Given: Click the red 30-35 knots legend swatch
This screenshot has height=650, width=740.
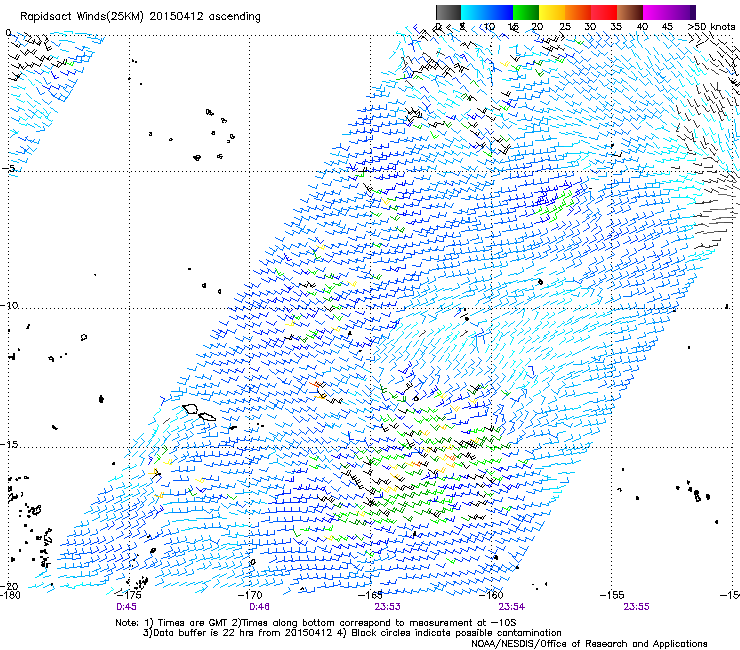Looking at the screenshot, I should (603, 12).
